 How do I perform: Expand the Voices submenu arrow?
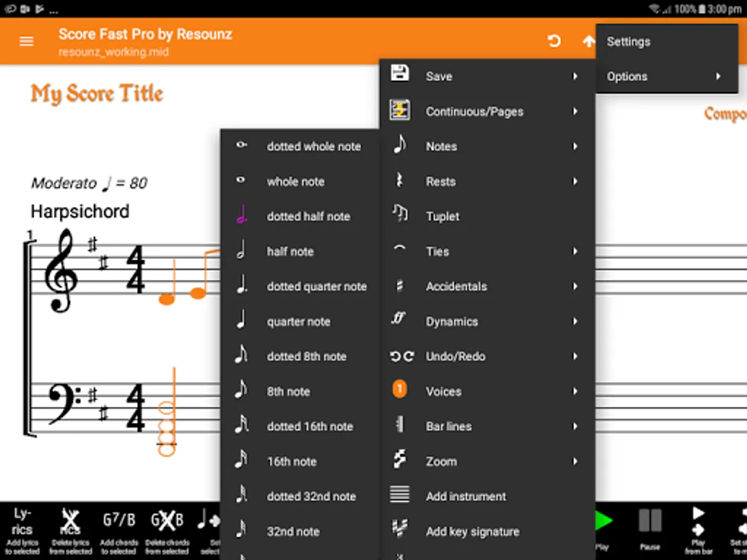[x=575, y=391]
